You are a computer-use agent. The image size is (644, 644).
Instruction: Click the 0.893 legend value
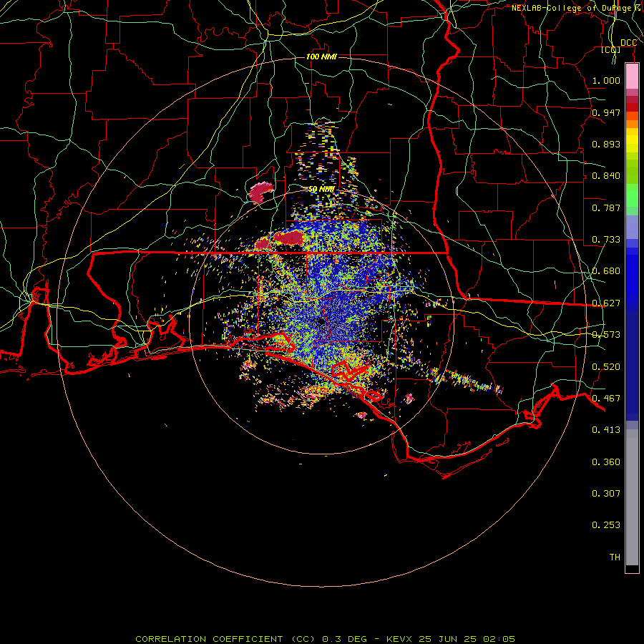point(606,144)
